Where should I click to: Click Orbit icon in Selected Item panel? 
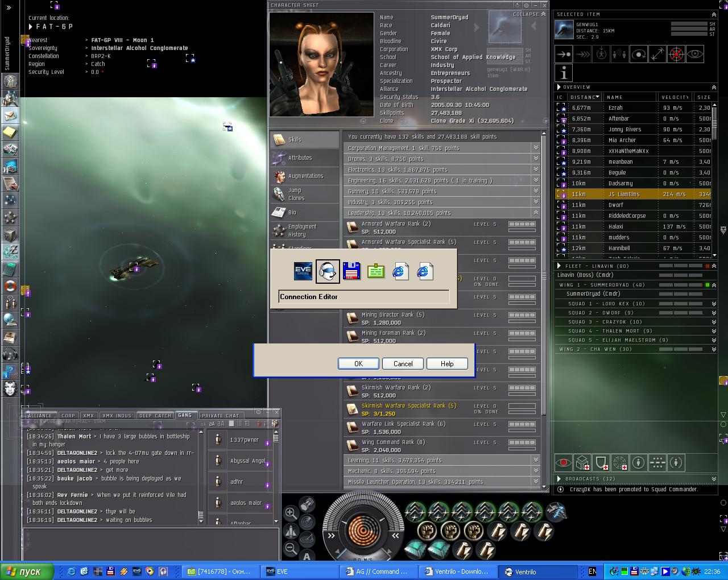point(639,55)
